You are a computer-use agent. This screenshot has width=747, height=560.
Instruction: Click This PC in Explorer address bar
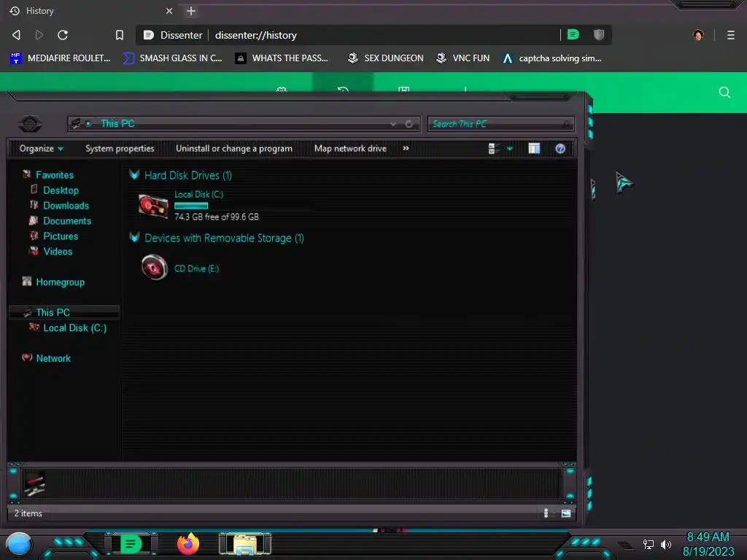(x=117, y=124)
